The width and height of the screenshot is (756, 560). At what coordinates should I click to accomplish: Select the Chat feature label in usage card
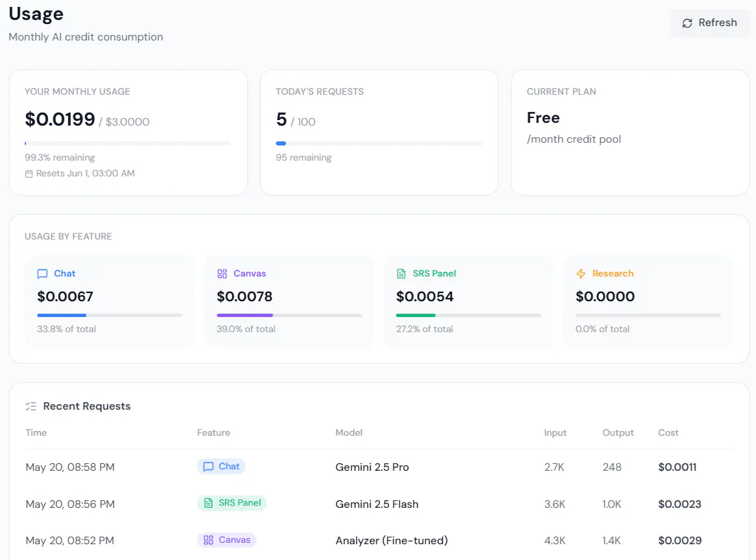[64, 274]
